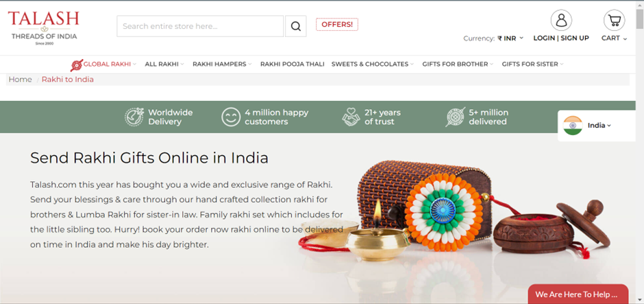644x304 pixels.
Task: Expand the Cart dropdown arrow
Action: tap(625, 38)
